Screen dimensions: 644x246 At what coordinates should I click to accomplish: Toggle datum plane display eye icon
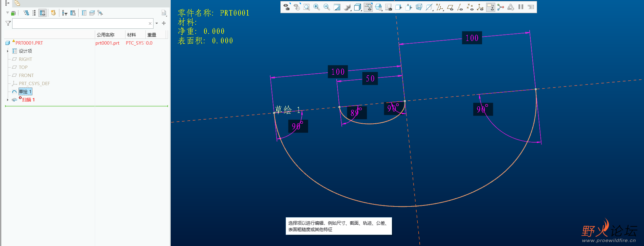point(450,7)
